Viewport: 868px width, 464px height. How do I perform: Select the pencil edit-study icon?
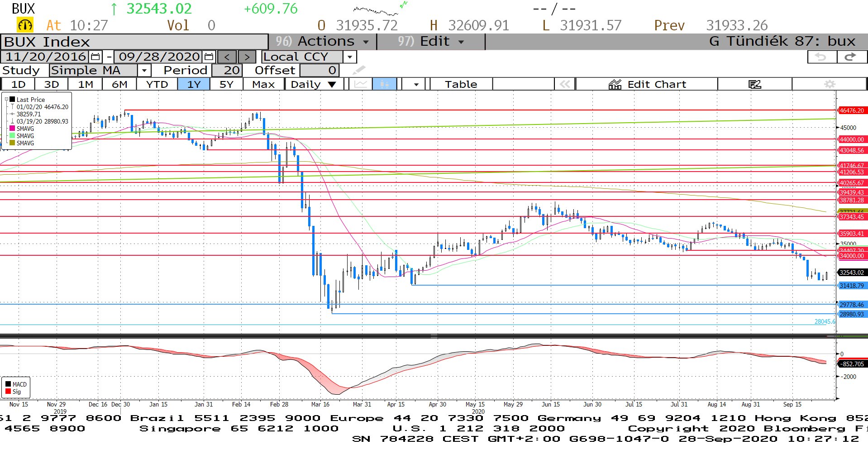[x=359, y=70]
